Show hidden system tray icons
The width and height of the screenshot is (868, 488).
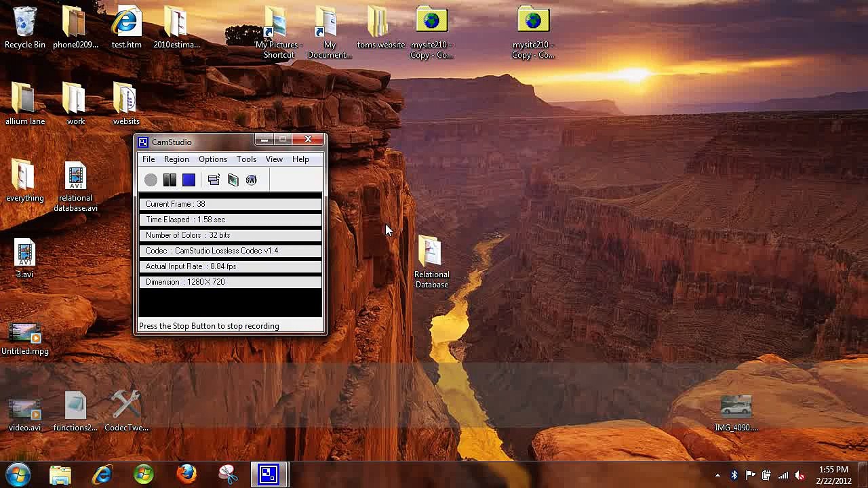717,476
